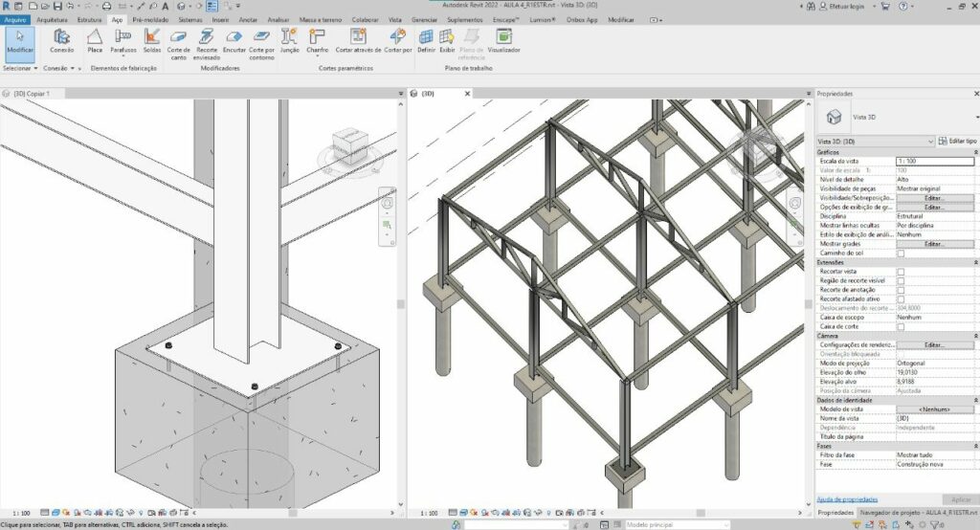The height and width of the screenshot is (530, 980).
Task: Enable the Recortar vista checkbox
Action: pos(901,272)
